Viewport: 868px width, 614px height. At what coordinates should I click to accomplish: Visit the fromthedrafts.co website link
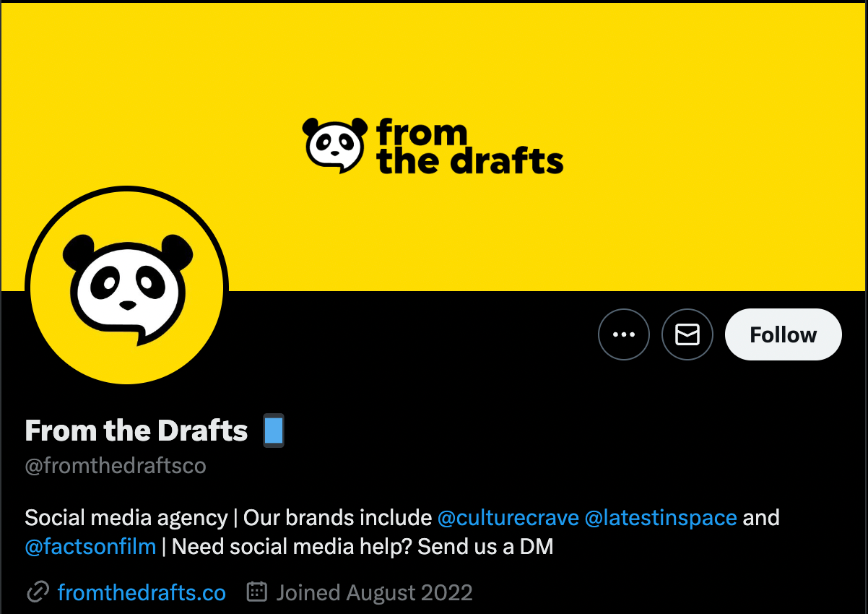(x=142, y=593)
